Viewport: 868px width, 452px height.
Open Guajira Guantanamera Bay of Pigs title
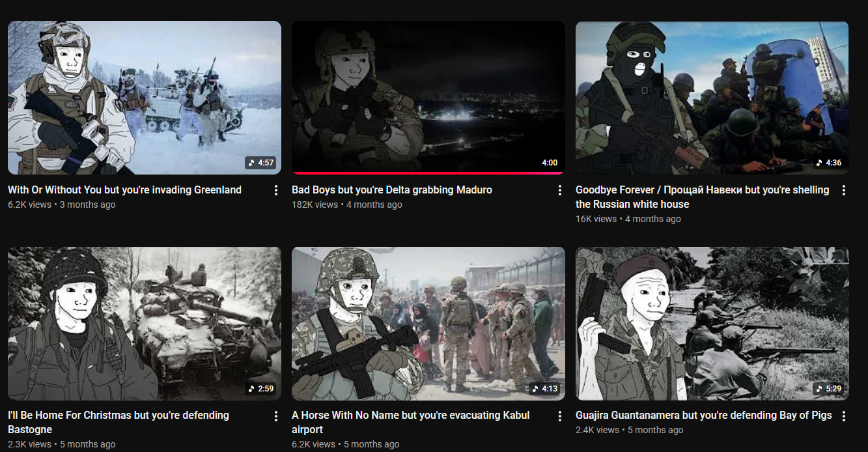(704, 416)
